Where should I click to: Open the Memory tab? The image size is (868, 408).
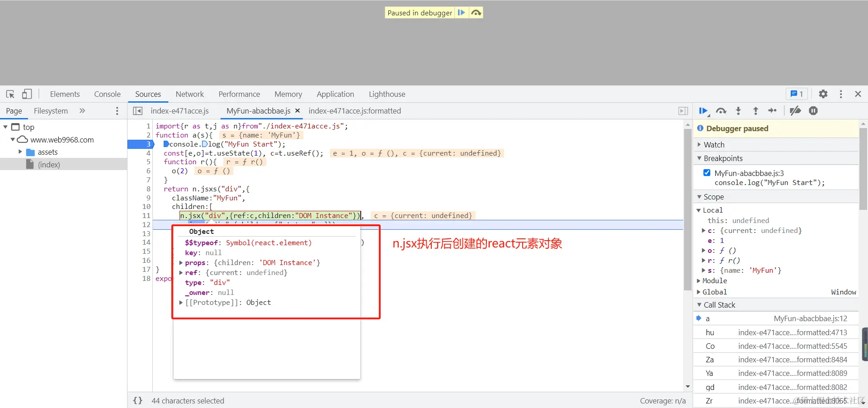coord(288,94)
